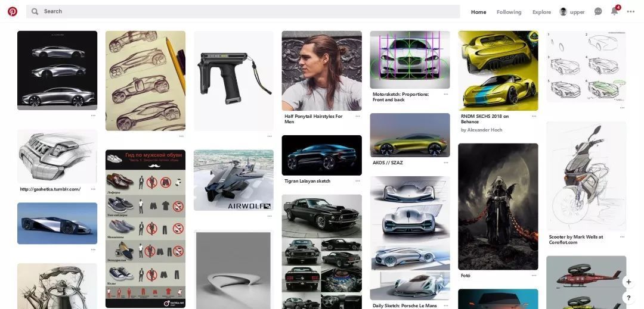
Task: Go to the Home tab
Action: 478,12
